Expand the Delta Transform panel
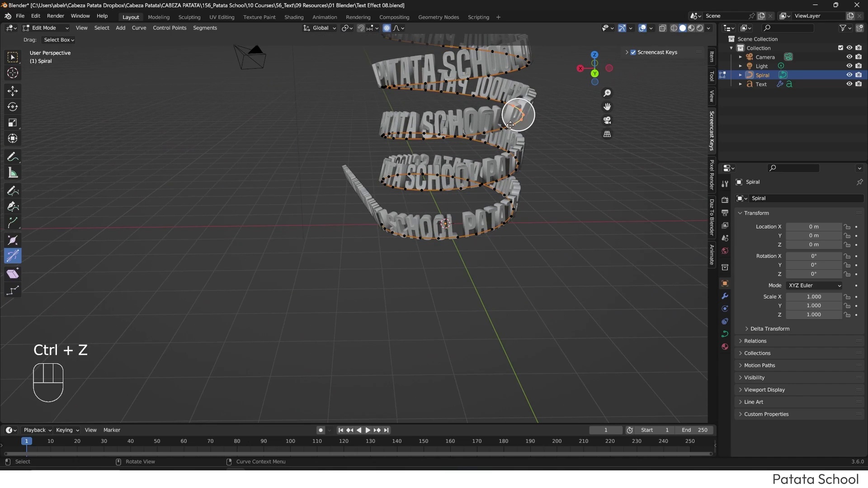Screen dimensions: 868x488 coord(769,329)
